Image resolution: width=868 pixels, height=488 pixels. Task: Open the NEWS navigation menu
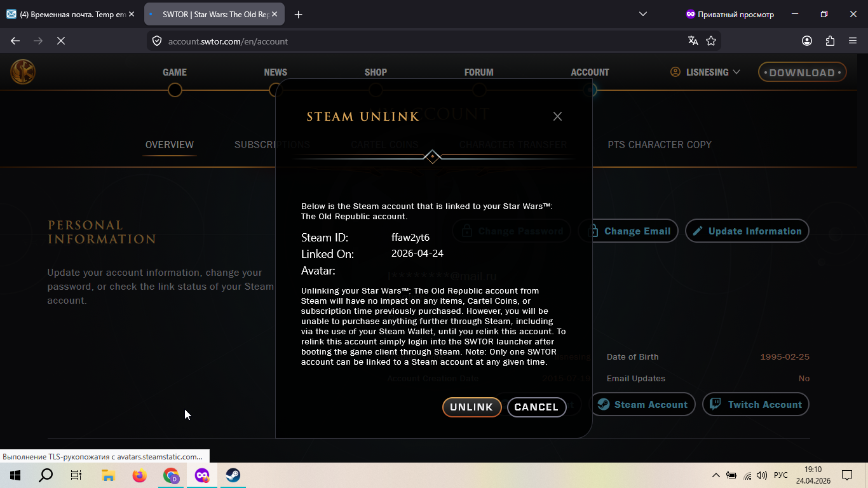pyautogui.click(x=275, y=72)
